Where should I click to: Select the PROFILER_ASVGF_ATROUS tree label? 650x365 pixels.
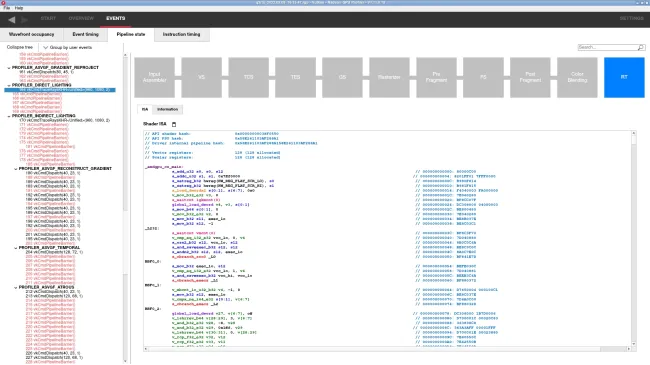pyautogui.click(x=46, y=287)
